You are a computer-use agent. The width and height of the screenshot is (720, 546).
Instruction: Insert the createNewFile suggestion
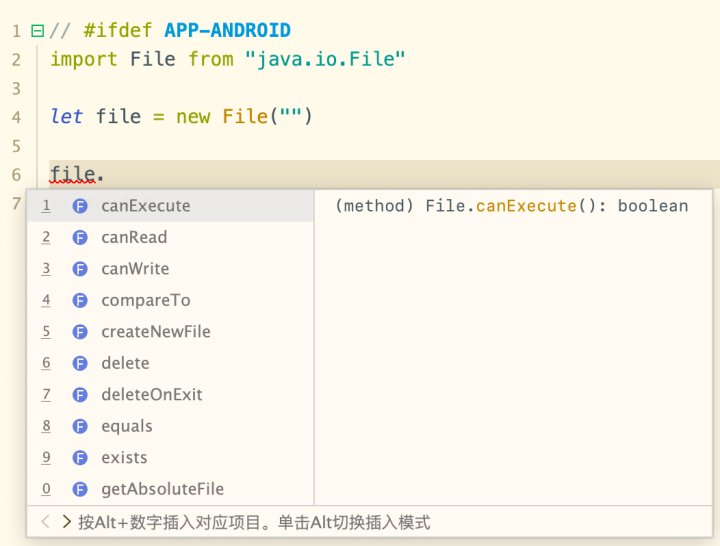170,332
